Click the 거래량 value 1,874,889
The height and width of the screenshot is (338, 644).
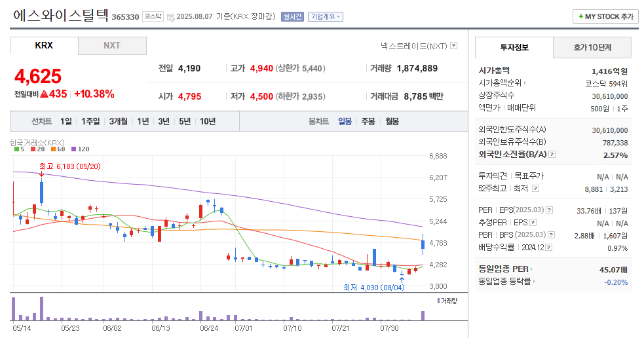417,69
